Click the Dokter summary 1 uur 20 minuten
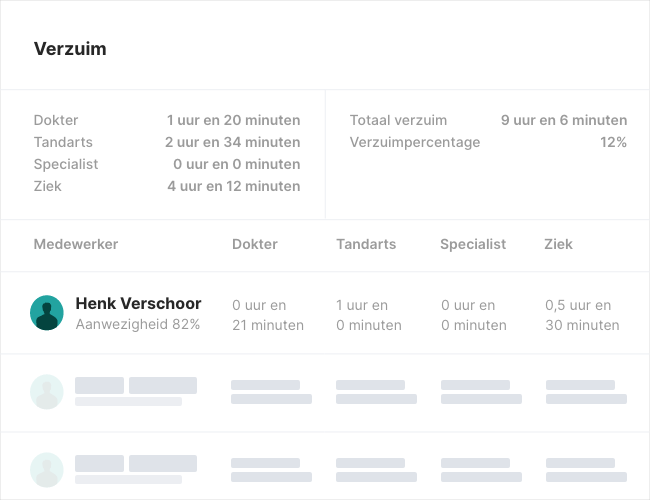This screenshot has width=650, height=500. pyautogui.click(x=233, y=120)
